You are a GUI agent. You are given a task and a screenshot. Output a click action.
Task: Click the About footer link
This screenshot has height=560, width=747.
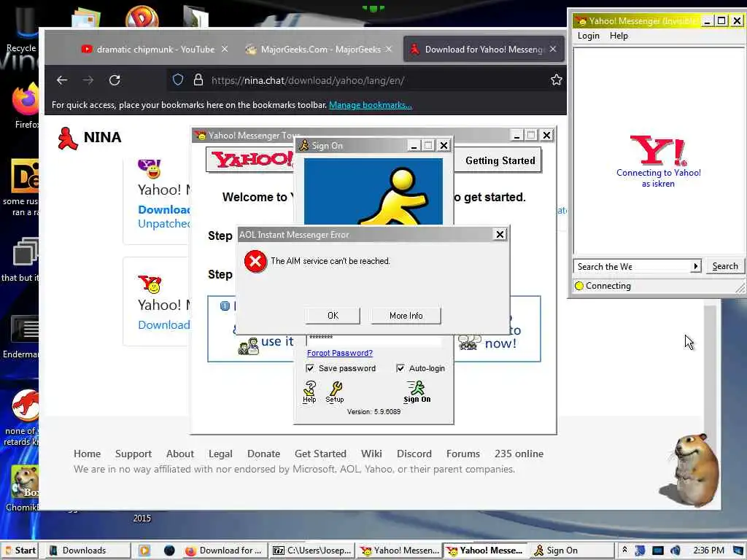pos(179,454)
